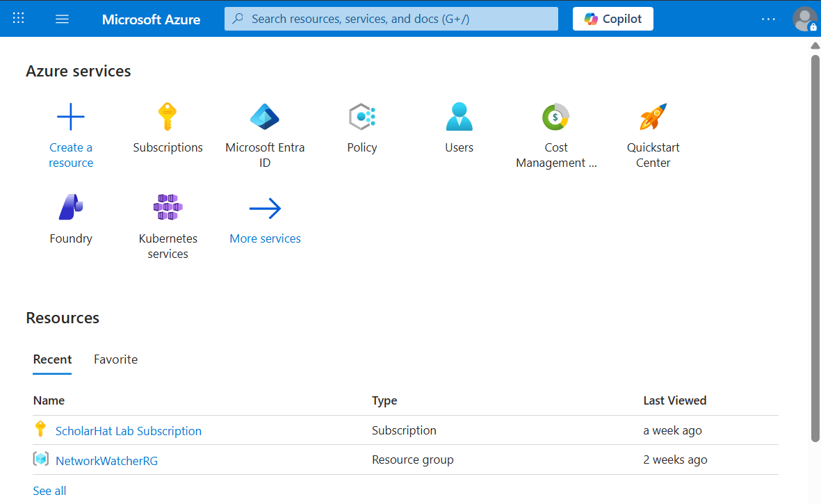Viewport: 821px width, 504px height.
Task: Open the Subscriptions key icon
Action: pyautogui.click(x=168, y=117)
